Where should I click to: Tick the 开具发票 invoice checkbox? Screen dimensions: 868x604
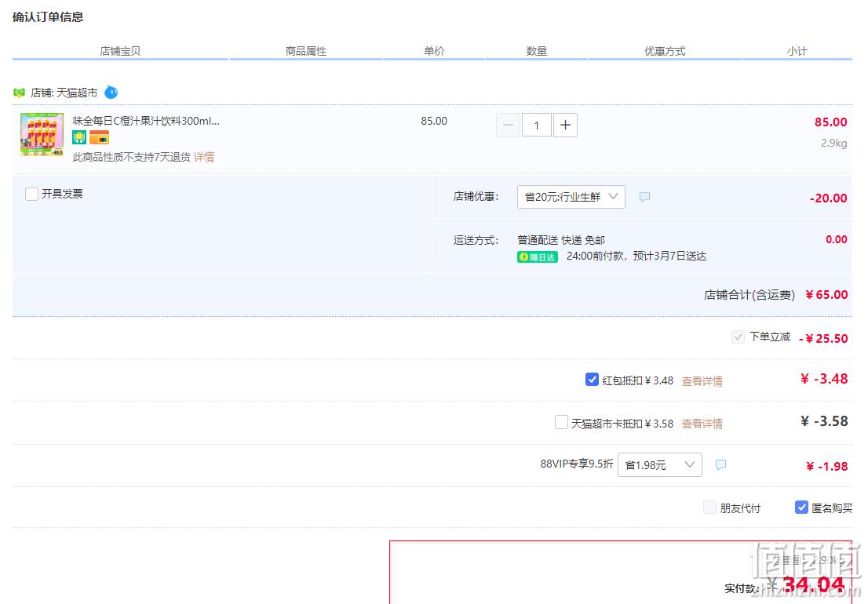point(31,194)
